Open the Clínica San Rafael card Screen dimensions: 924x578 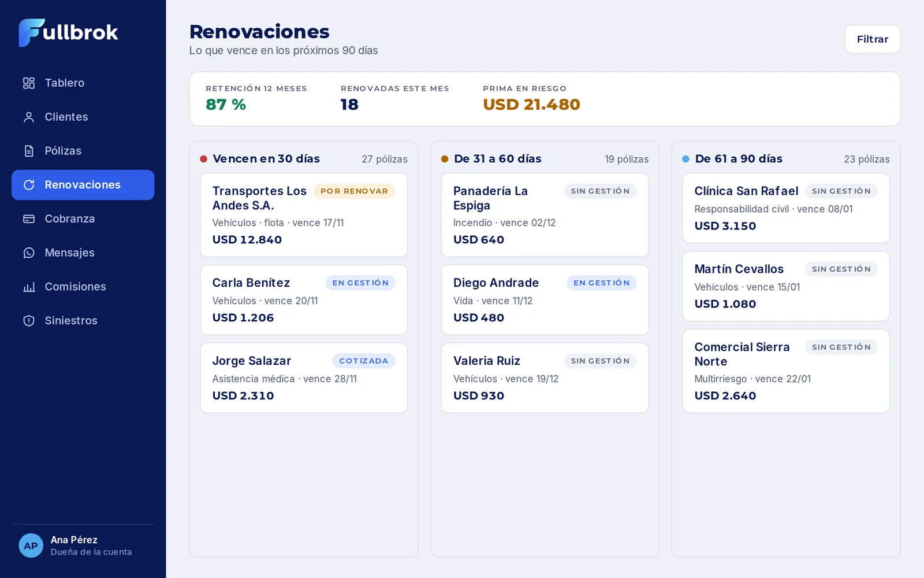tap(786, 208)
